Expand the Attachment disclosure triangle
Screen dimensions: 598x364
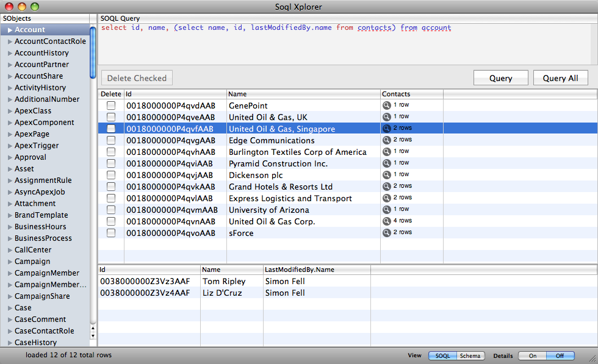pos(10,204)
